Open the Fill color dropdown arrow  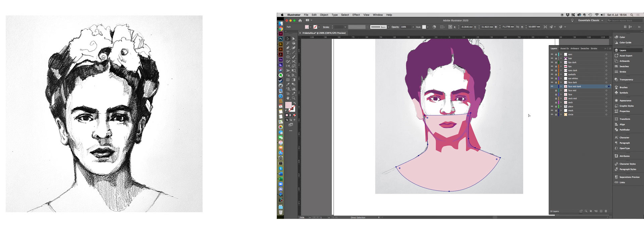click(311, 27)
